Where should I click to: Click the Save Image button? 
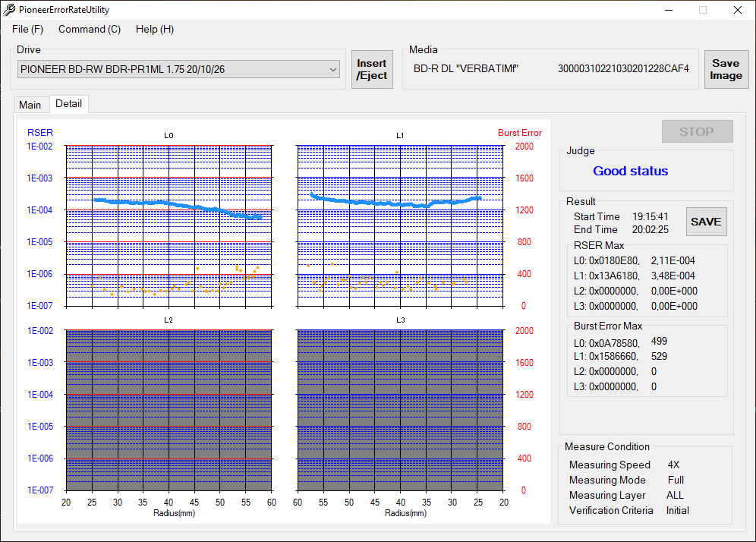click(726, 69)
